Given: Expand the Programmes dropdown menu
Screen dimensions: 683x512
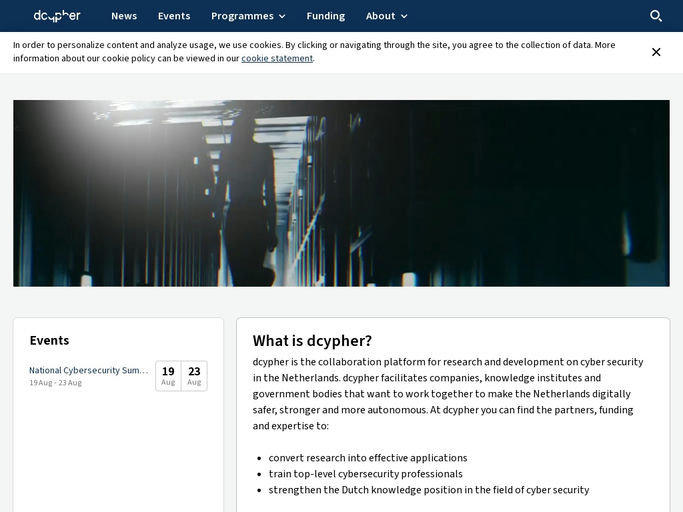Looking at the screenshot, I should coord(248,16).
